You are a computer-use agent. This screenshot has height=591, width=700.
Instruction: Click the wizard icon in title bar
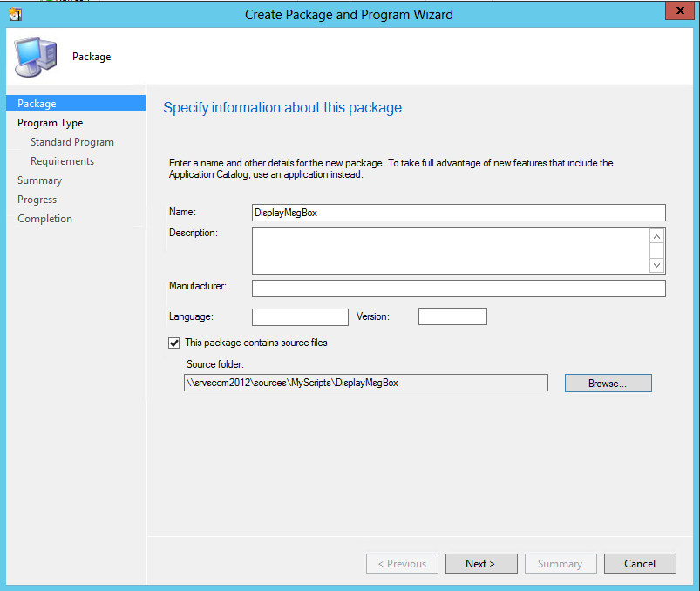pyautogui.click(x=14, y=14)
